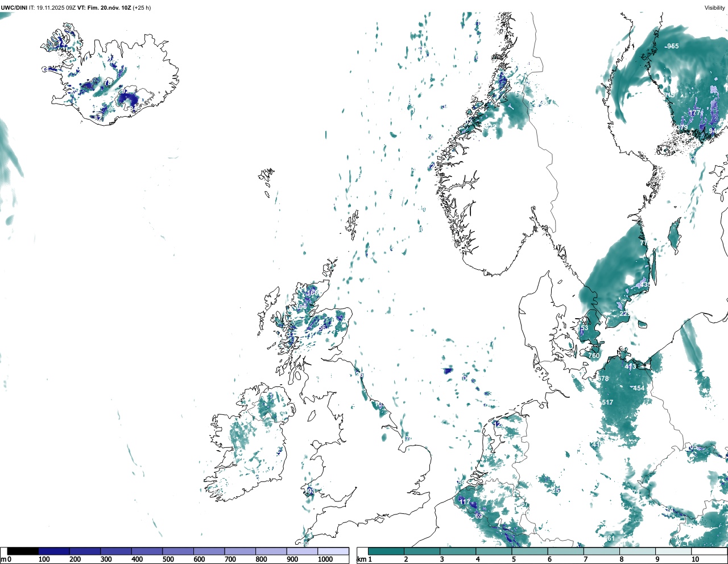Click the '(+25 h)' forecast offset text
728x564 pixels.
142,8
